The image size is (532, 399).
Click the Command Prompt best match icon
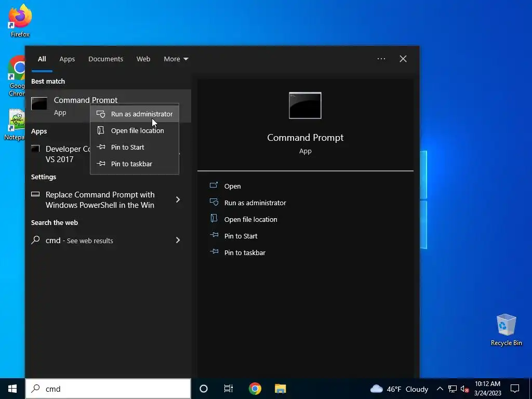tap(39, 103)
